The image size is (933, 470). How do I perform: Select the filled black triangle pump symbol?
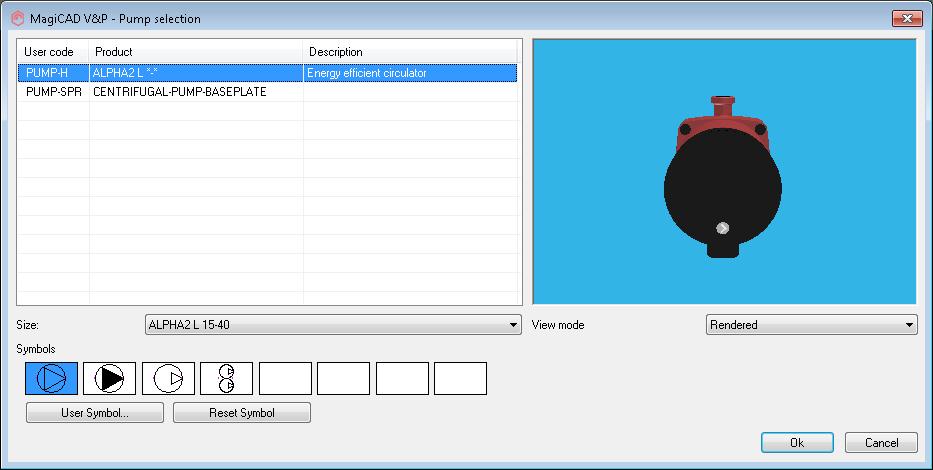click(x=109, y=378)
